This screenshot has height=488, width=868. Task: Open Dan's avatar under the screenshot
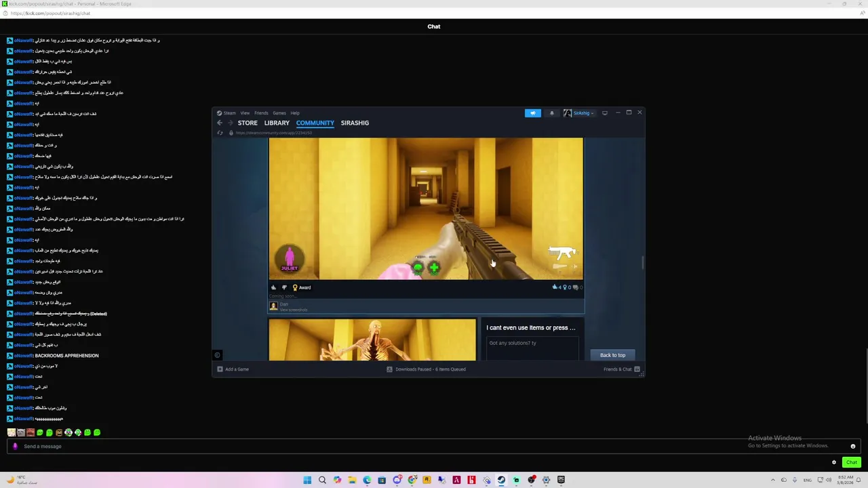274,306
